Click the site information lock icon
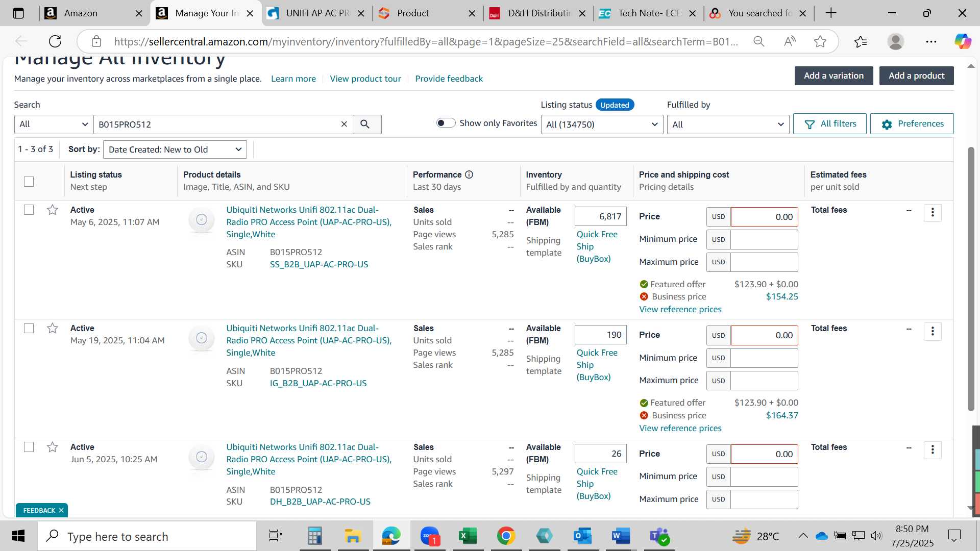The height and width of the screenshot is (551, 980). (x=96, y=41)
